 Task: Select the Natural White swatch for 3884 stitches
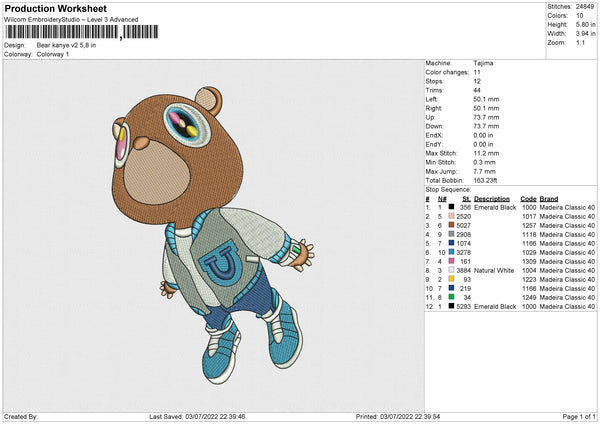click(x=452, y=270)
